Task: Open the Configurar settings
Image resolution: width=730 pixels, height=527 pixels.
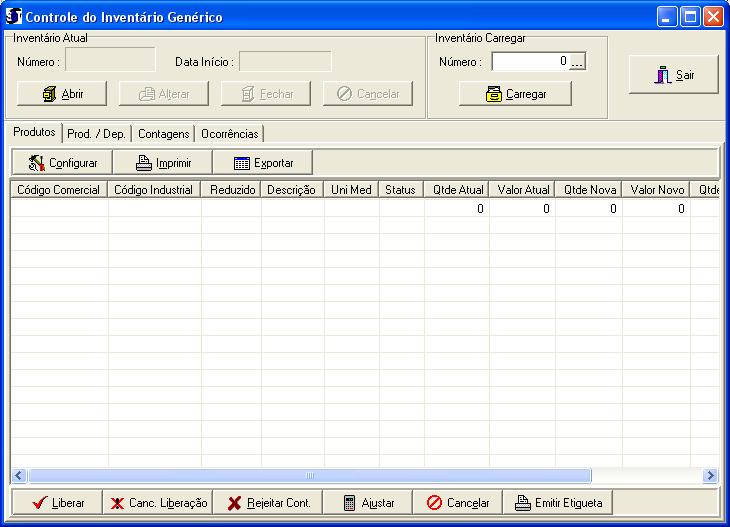Action: coord(62,162)
